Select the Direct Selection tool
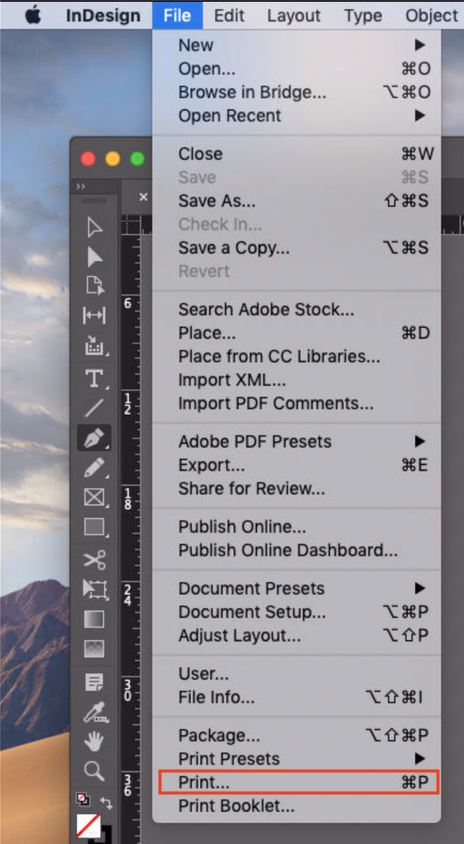Image resolution: width=464 pixels, height=844 pixels. click(x=95, y=257)
